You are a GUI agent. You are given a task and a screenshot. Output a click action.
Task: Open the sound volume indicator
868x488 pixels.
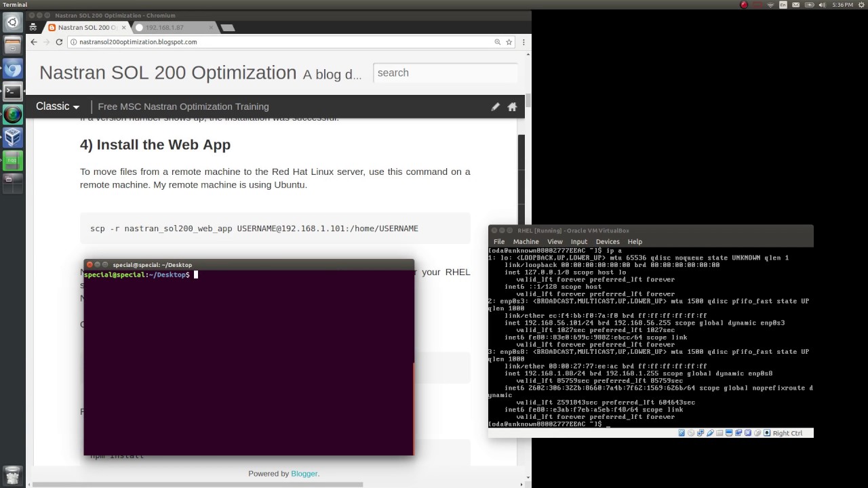(x=821, y=5)
